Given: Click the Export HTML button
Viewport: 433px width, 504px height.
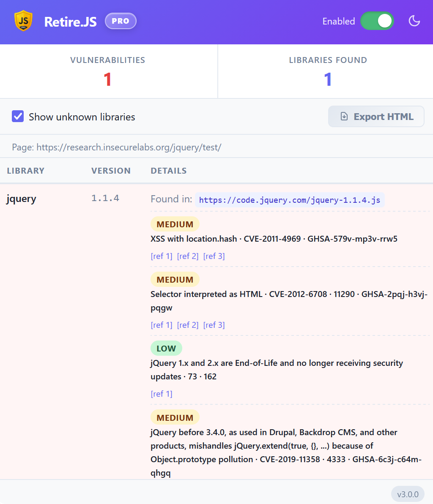Looking at the screenshot, I should tap(376, 116).
